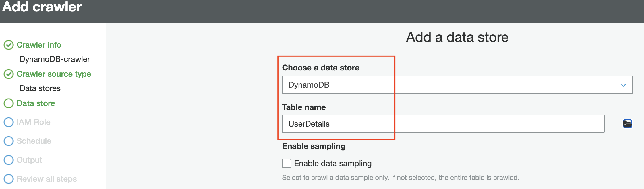Open the IAM Role step

pyautogui.click(x=34, y=122)
